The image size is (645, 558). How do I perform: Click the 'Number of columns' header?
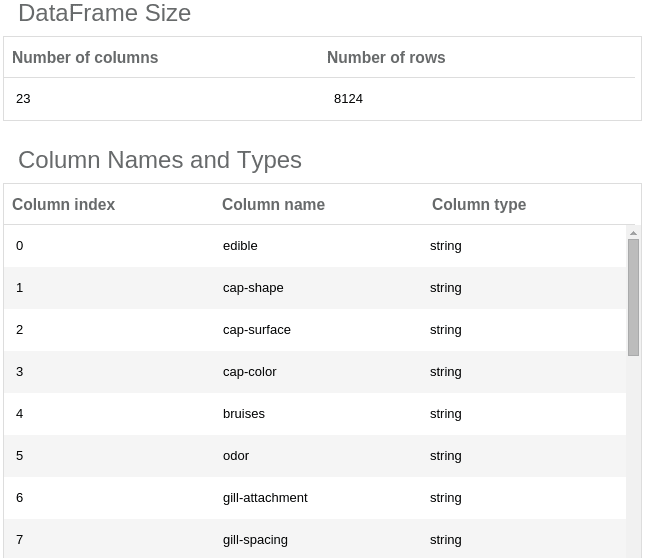click(x=85, y=57)
